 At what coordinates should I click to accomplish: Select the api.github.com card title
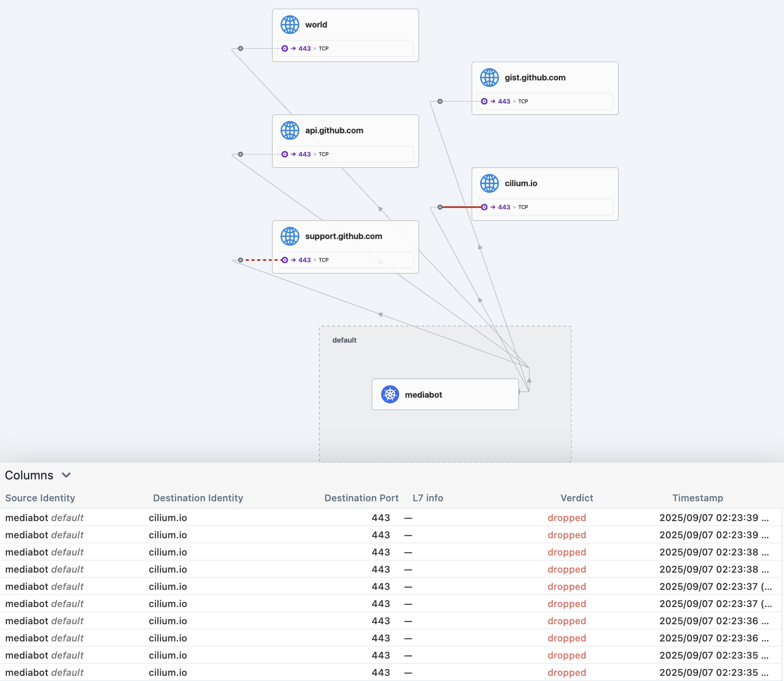tap(334, 130)
